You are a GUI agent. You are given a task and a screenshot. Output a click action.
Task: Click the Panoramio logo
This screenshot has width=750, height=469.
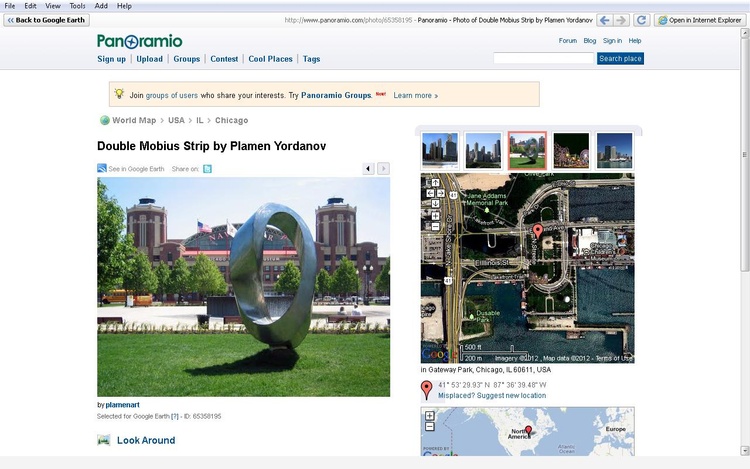click(140, 41)
